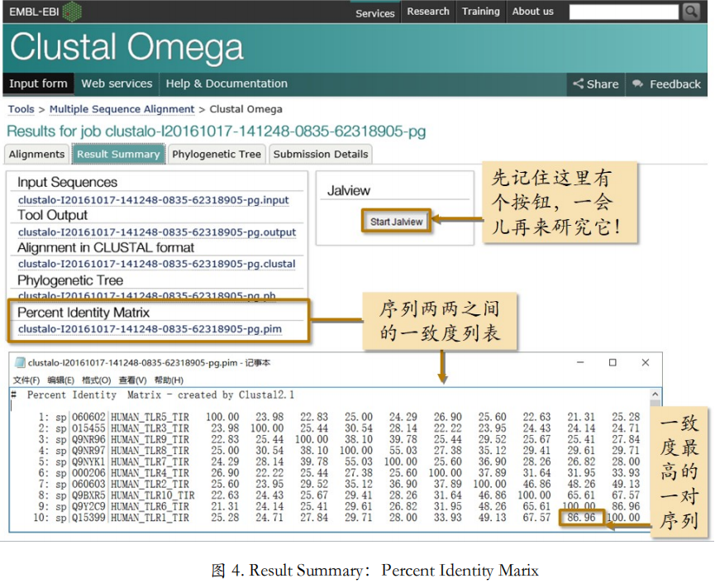This screenshot has width=715, height=588.
Task: Minimize the Notepad window
Action: 580,362
